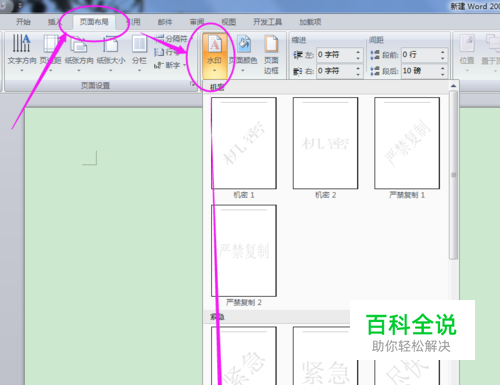Screen dimensions: 500x385
Task: Expand the 文字方向 dropdown arrow
Action: (x=22, y=70)
